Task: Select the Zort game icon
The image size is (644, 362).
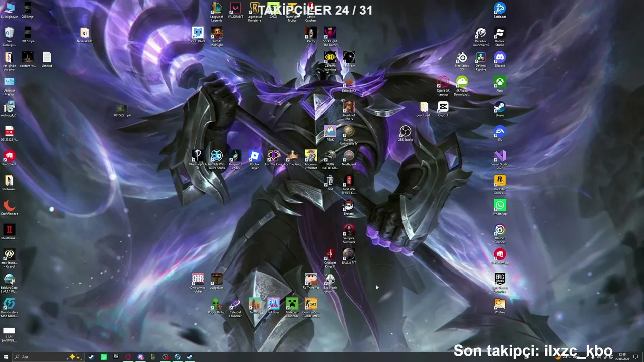Action: click(330, 183)
